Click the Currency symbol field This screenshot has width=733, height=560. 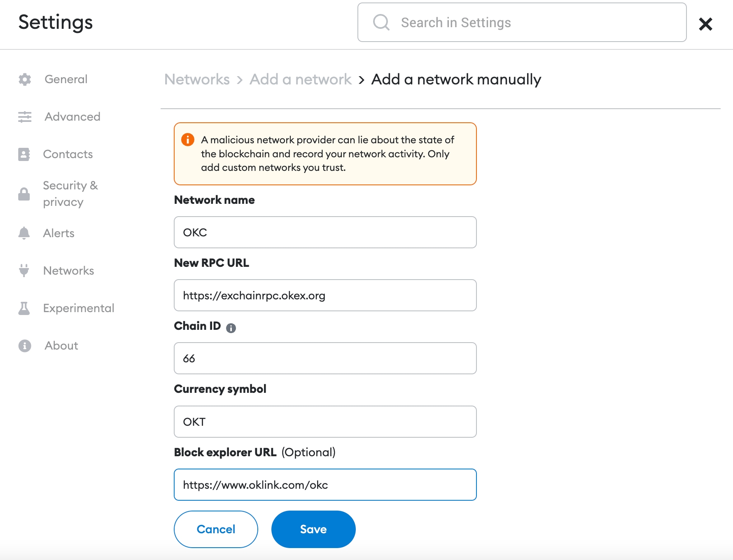(x=325, y=422)
